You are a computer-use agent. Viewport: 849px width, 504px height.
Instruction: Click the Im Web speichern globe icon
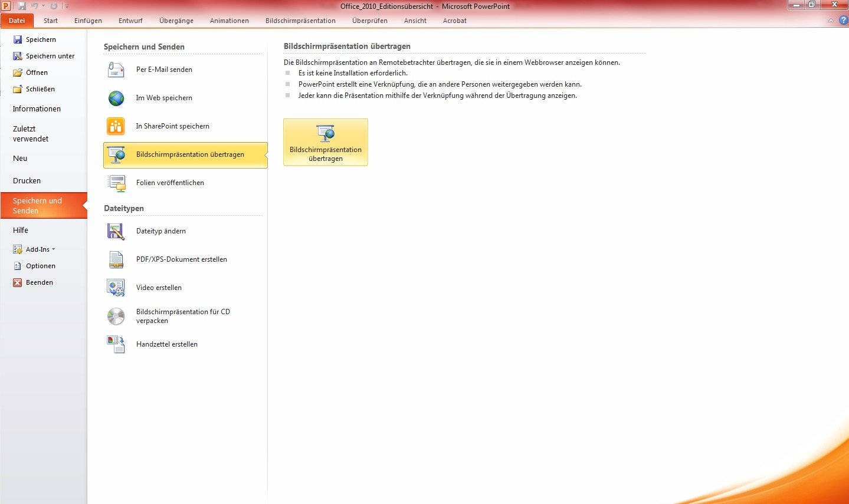click(x=116, y=98)
